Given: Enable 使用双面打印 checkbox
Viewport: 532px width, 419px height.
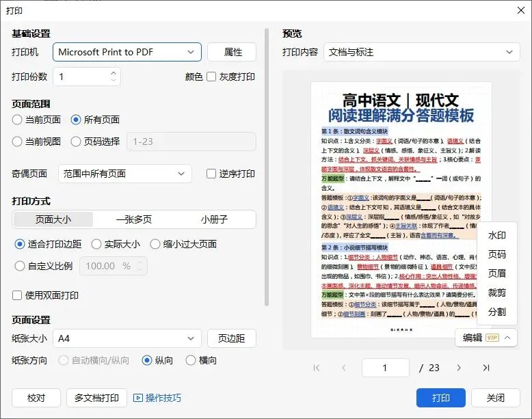Looking at the screenshot, I should click(17, 295).
